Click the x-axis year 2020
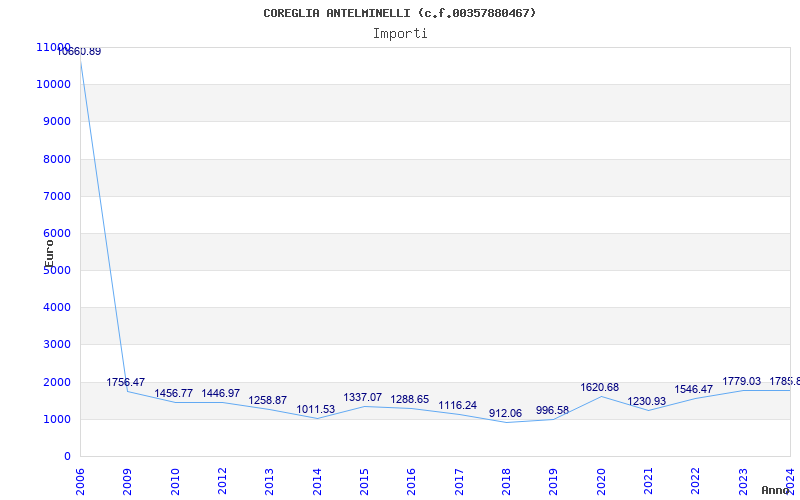This screenshot has width=800, height=500. (x=601, y=482)
